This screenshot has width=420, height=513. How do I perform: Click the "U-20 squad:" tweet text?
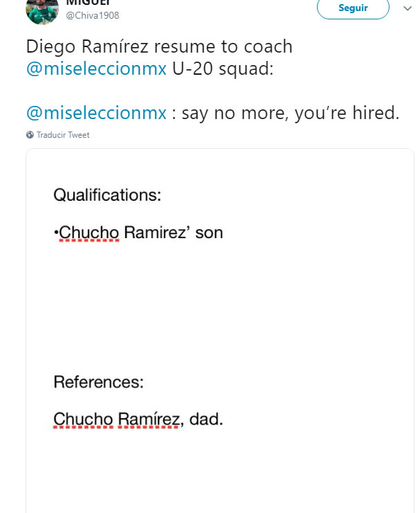click(x=223, y=69)
